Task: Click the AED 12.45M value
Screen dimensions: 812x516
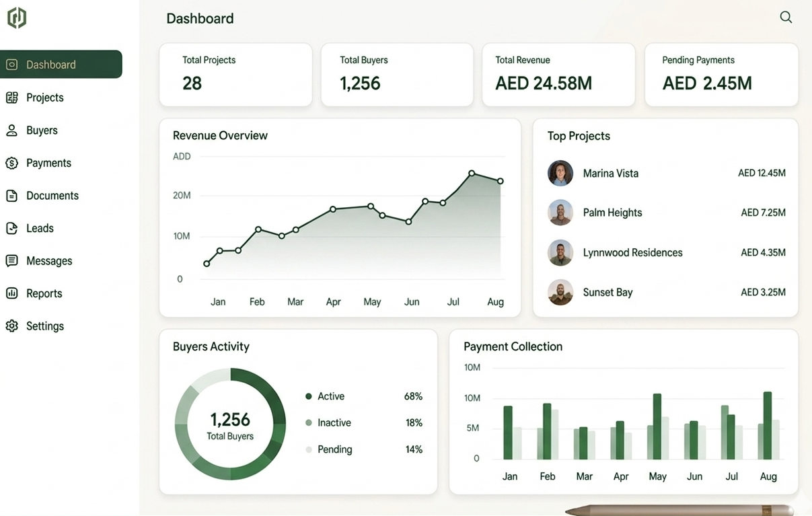Action: tap(762, 174)
